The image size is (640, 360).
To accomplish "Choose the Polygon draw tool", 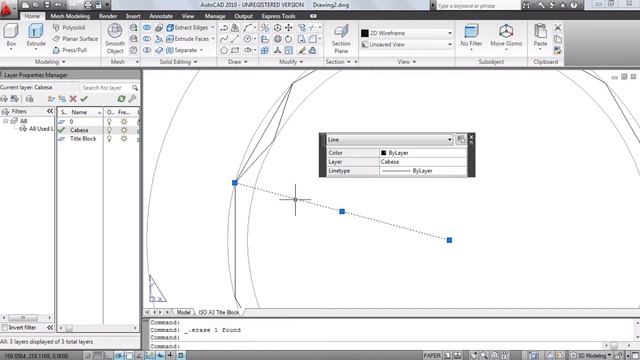I will tap(224, 50).
